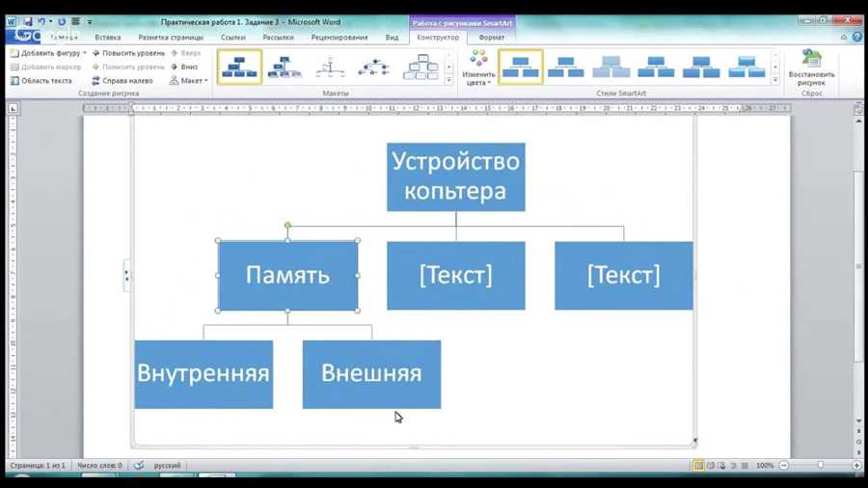Change language via русский status entry

[167, 465]
